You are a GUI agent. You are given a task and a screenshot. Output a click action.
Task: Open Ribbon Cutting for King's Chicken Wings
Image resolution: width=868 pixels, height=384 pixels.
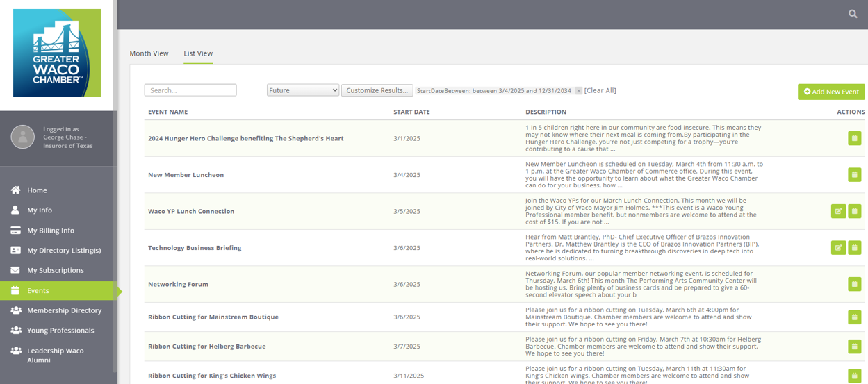click(212, 376)
